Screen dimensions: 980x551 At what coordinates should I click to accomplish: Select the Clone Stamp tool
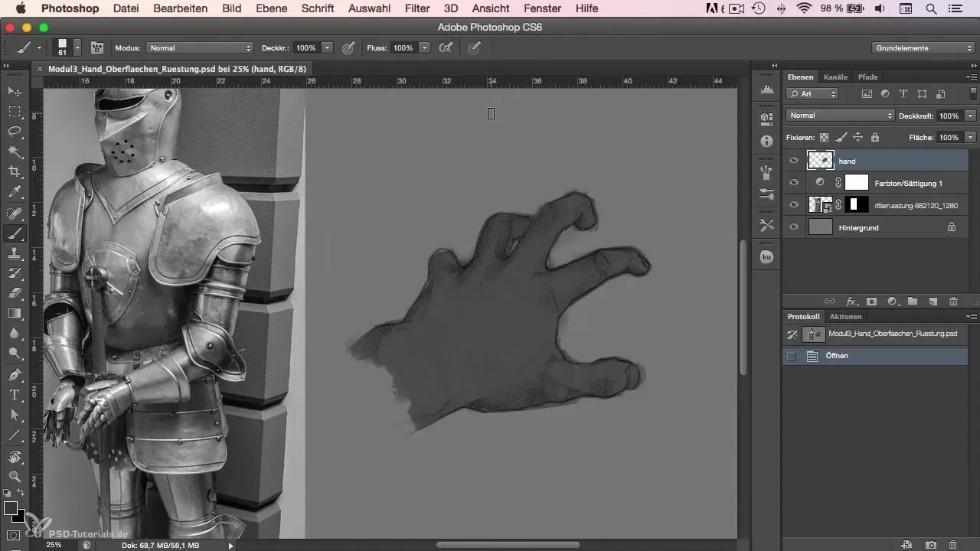[14, 253]
